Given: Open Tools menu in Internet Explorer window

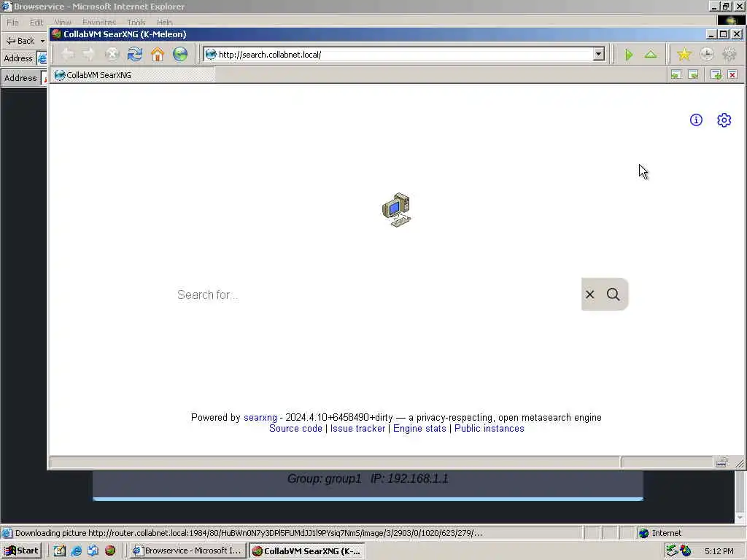Looking at the screenshot, I should pyautogui.click(x=136, y=23).
